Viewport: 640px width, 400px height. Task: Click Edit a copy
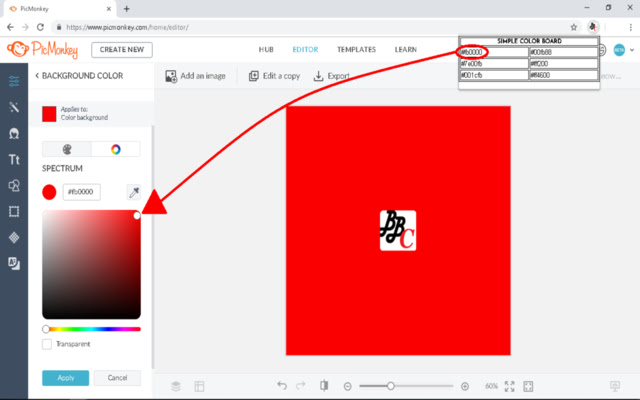[274, 76]
